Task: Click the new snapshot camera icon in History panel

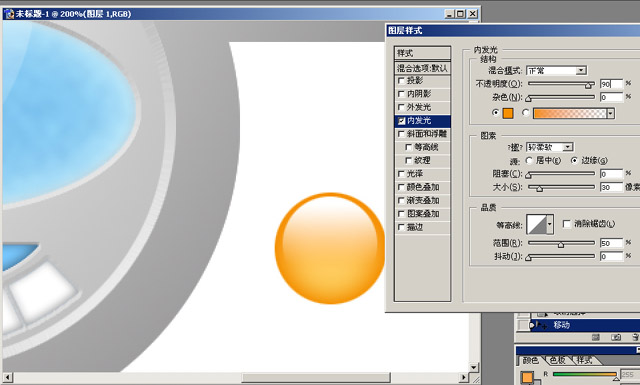Action: click(616, 337)
